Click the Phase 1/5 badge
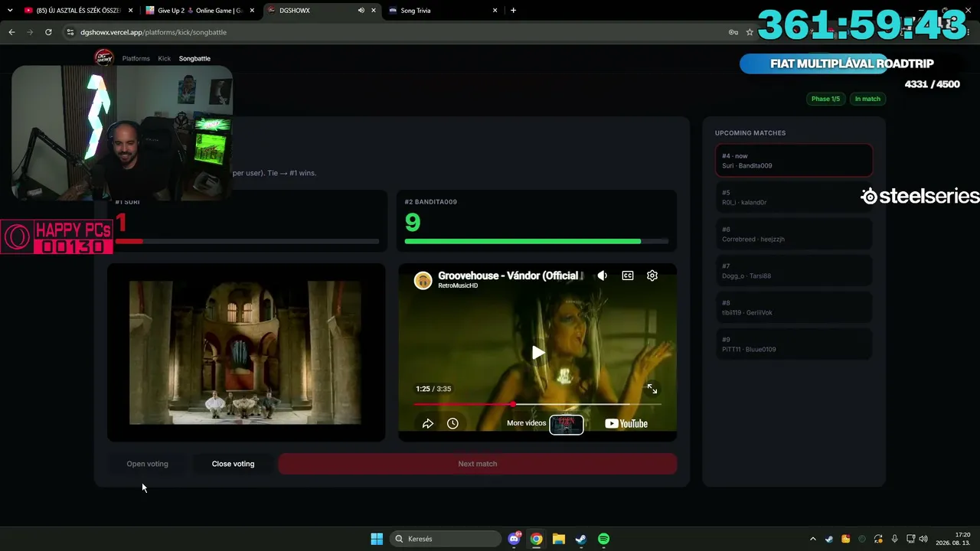The height and width of the screenshot is (551, 980). [825, 99]
